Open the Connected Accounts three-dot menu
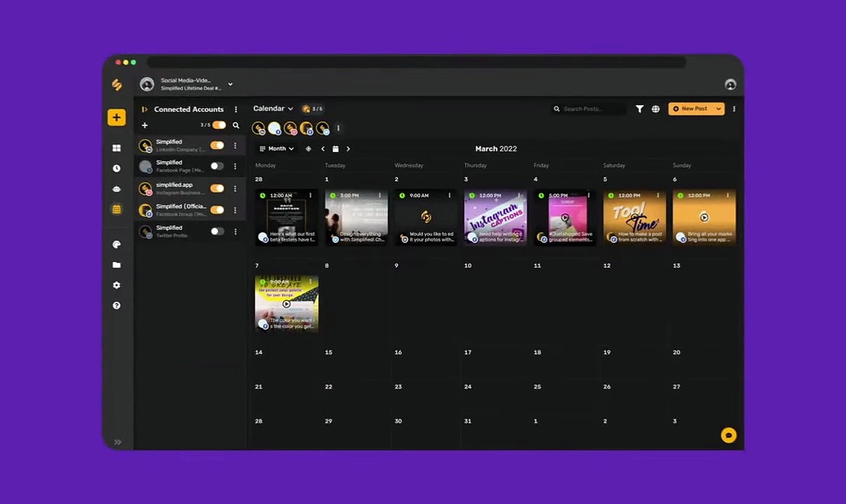 click(x=236, y=110)
